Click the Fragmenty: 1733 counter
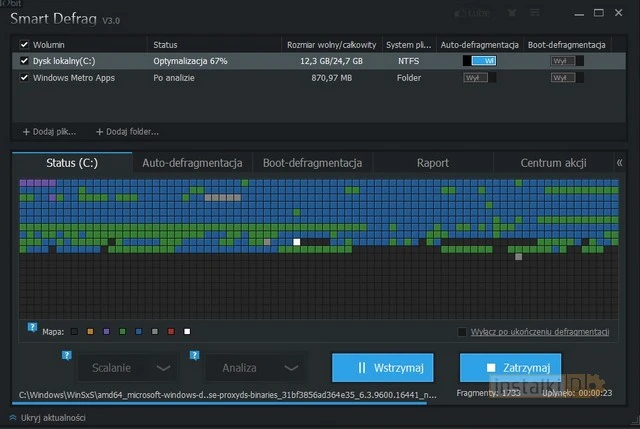Screen dimensions: 640x429 [x=488, y=393]
